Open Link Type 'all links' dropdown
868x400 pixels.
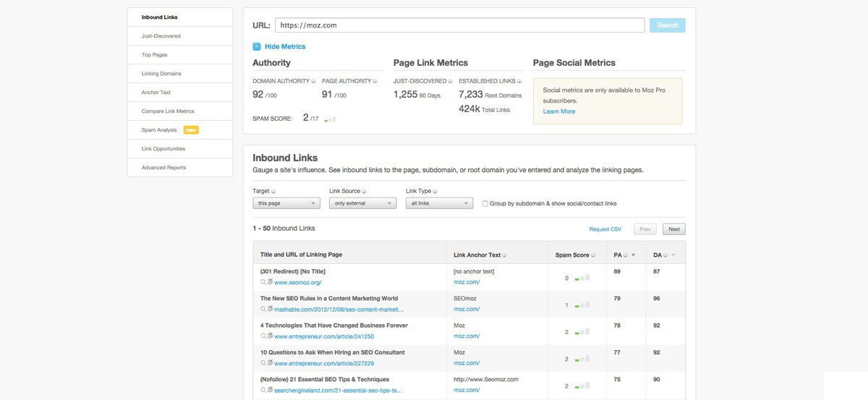(x=439, y=203)
